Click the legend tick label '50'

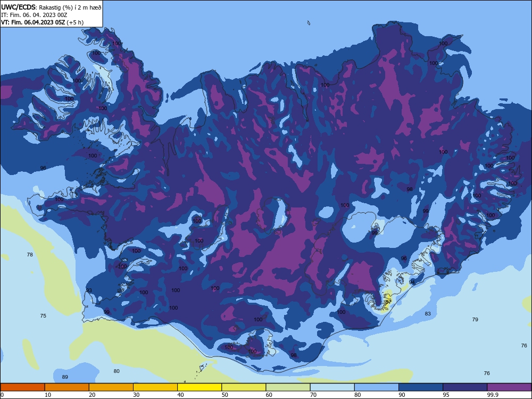[225, 395]
